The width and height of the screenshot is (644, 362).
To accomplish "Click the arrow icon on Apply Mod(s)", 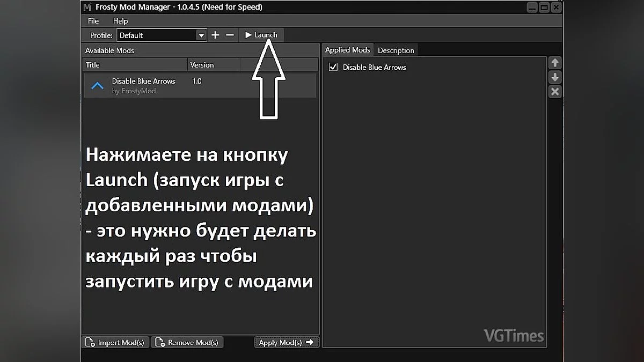I will click(x=309, y=342).
